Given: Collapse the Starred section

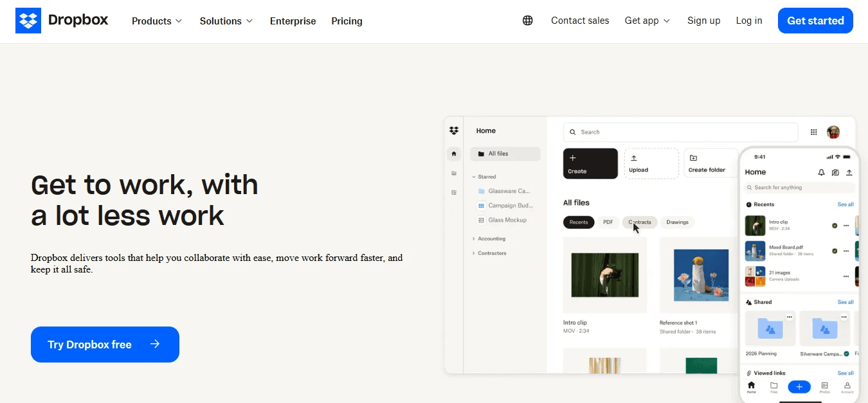Looking at the screenshot, I should 474,177.
